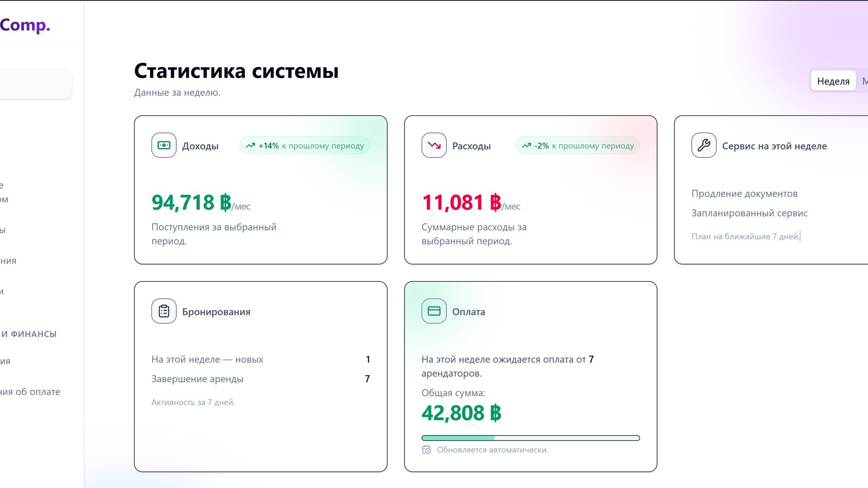The image size is (868, 488).
Task: Click the calendar-clock icon near Обновляется автоматически
Action: tap(426, 450)
